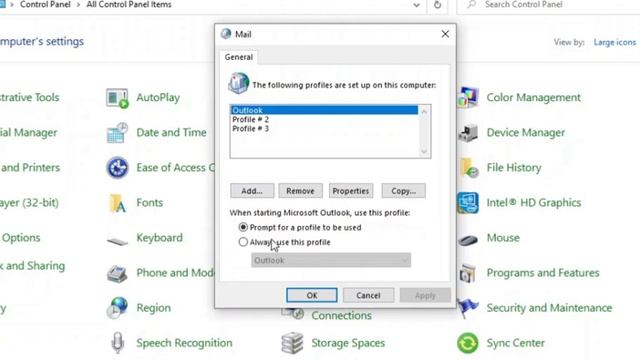Screen dimensions: 640x360
Task: Click the Remove button
Action: pyautogui.click(x=300, y=191)
